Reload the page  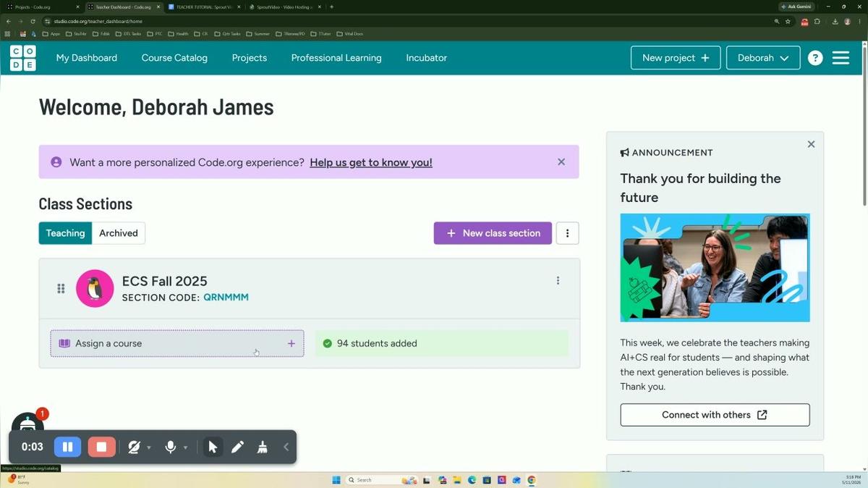(33, 21)
